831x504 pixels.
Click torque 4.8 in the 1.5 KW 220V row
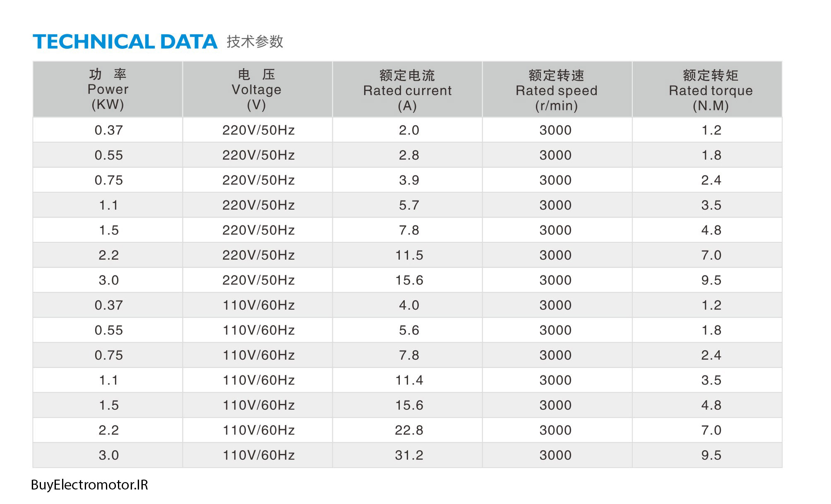pos(711,230)
